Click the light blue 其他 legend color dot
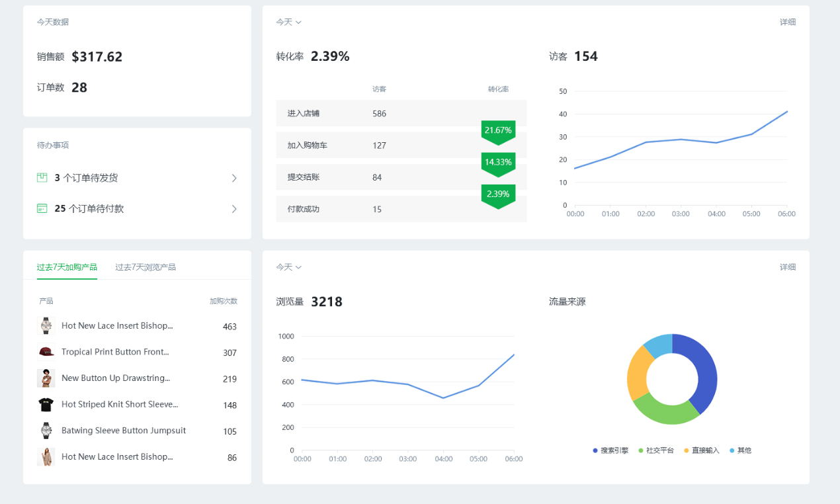 [732, 450]
